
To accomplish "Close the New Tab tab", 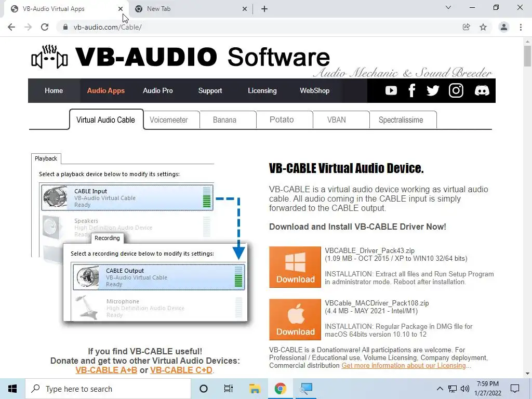I will (x=245, y=9).
